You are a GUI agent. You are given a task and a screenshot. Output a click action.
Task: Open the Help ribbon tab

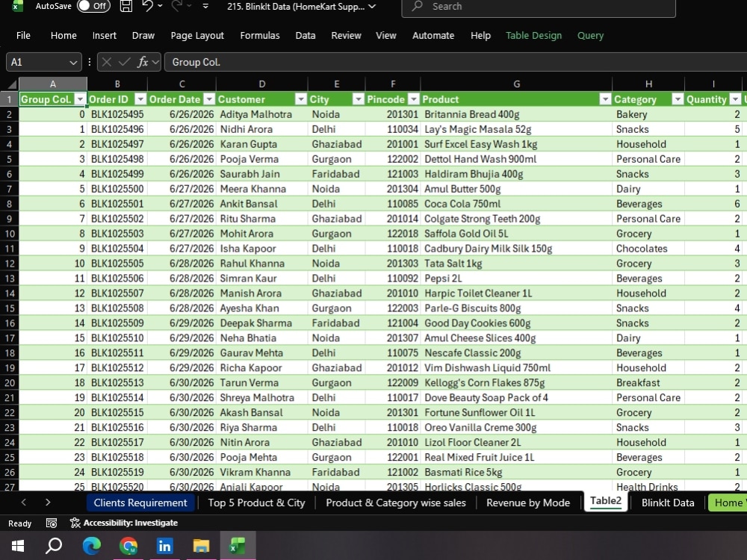(480, 35)
